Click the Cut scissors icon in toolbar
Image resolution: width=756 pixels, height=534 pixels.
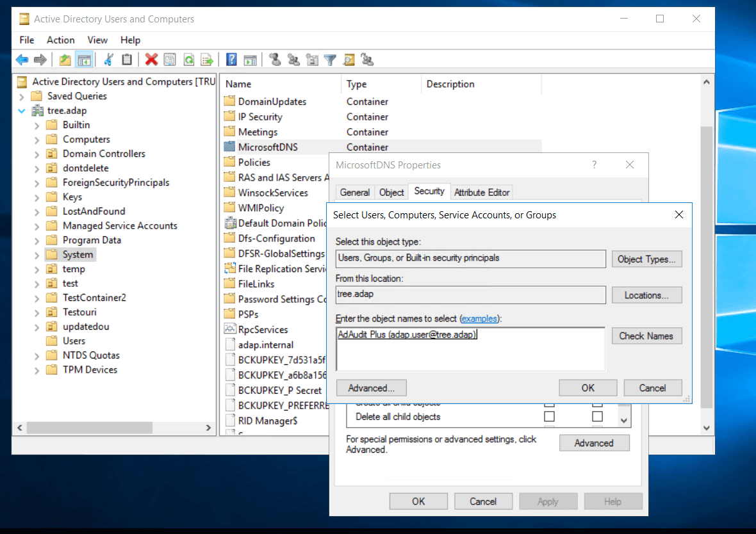[108, 60]
